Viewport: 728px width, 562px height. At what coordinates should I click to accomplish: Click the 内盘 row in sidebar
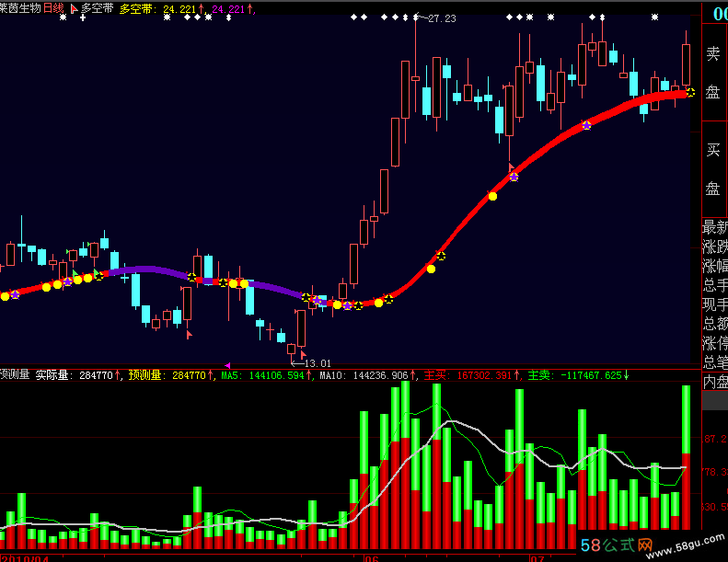coord(715,382)
